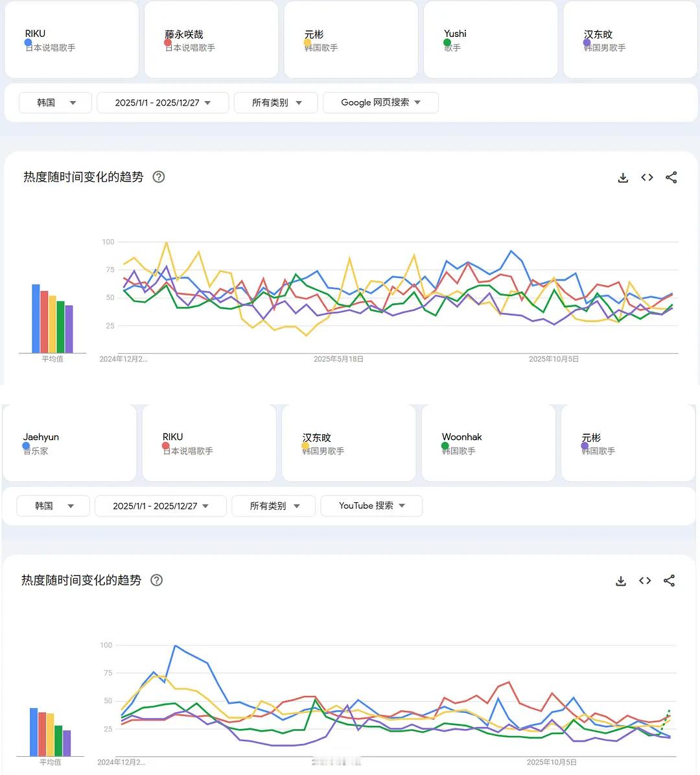The width and height of the screenshot is (700, 775).
Task: Open the upper panel's 所有类别 category dropdown
Action: pyautogui.click(x=276, y=103)
